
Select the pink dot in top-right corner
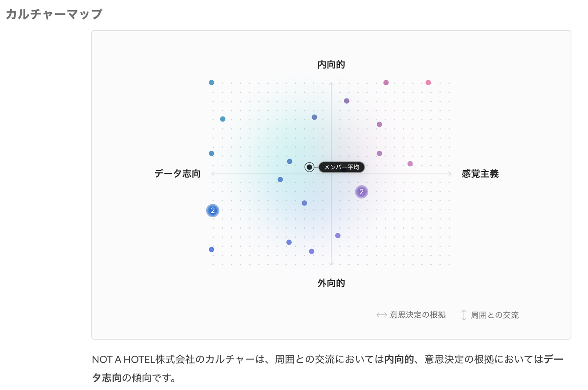click(428, 82)
